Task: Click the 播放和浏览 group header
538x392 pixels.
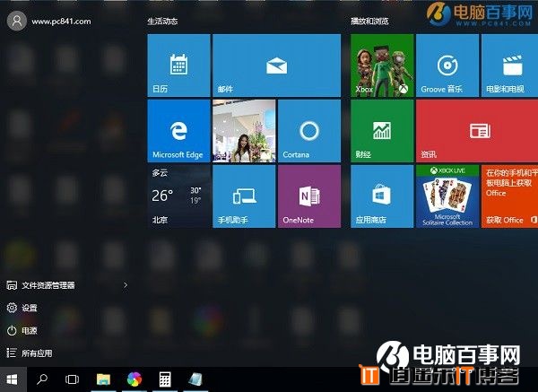Action: 369,22
